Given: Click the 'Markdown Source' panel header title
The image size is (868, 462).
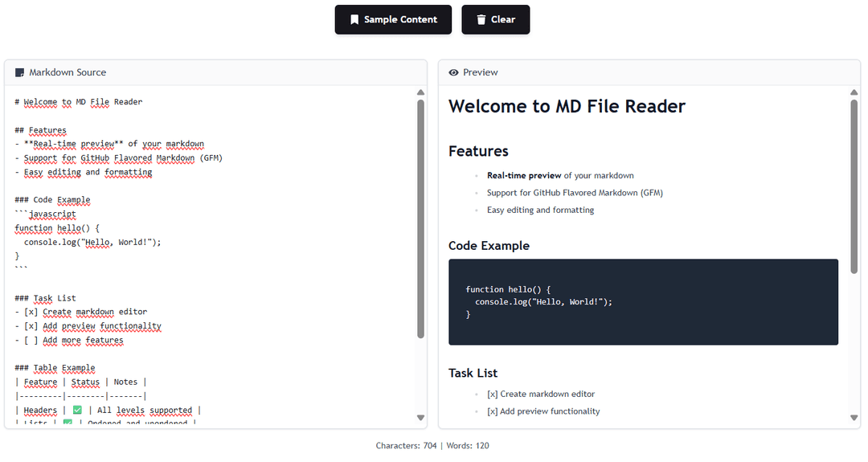Looking at the screenshot, I should (68, 72).
